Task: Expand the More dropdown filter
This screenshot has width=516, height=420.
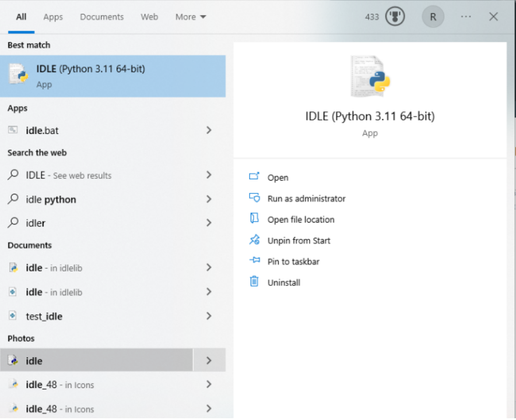Action: 191,17
